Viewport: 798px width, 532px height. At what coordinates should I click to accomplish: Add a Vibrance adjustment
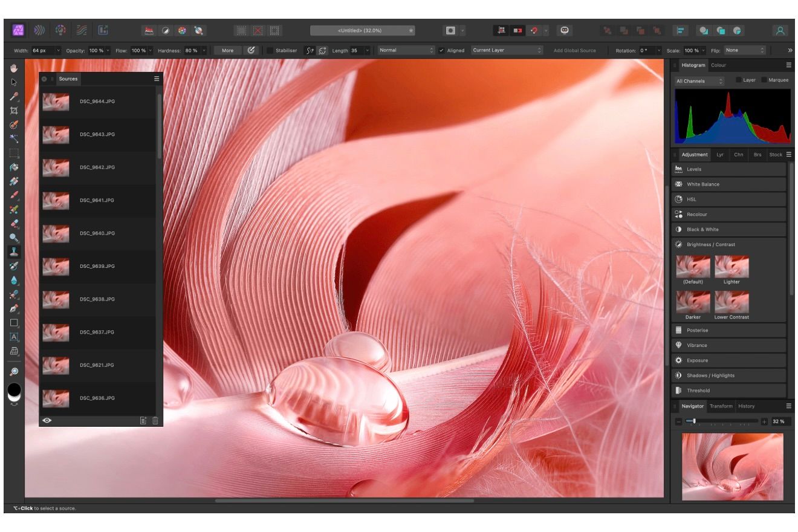pos(728,345)
